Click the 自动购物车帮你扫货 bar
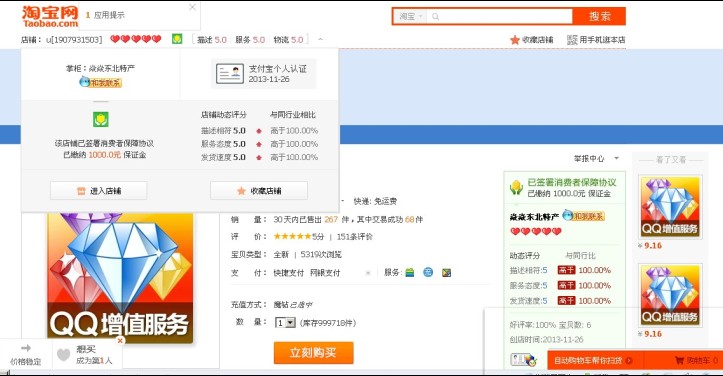723x376 pixels. point(594,360)
